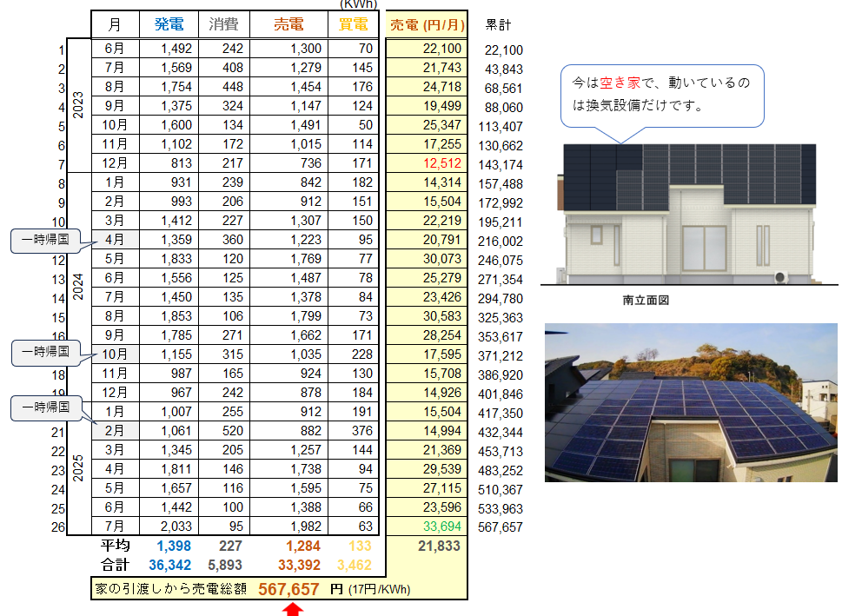Click the 消費 column header
Viewport: 842px width, 616px height.
224,24
